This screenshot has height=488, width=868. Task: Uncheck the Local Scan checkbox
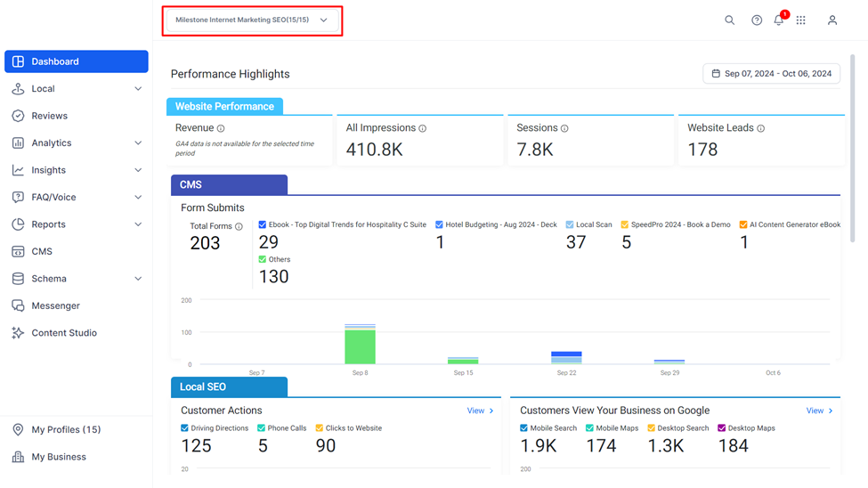point(570,224)
